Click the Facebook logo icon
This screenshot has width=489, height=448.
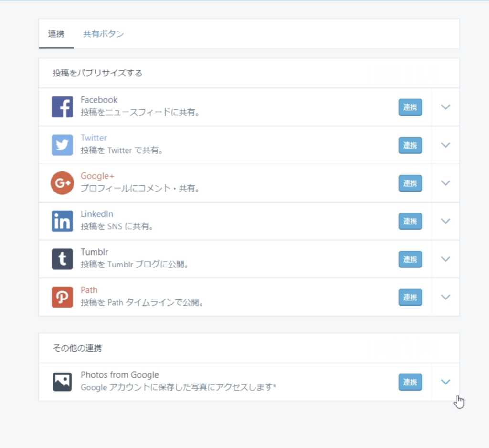pos(62,107)
